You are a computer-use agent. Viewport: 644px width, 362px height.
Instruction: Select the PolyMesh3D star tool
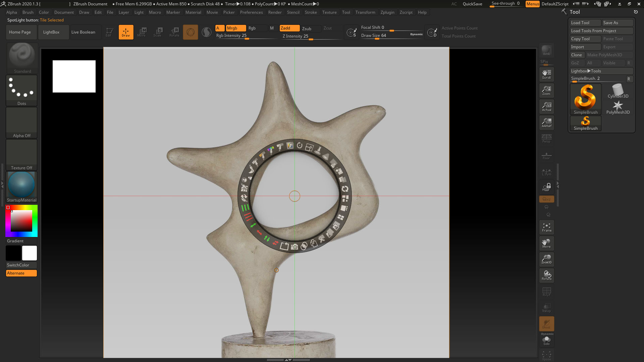pyautogui.click(x=618, y=108)
